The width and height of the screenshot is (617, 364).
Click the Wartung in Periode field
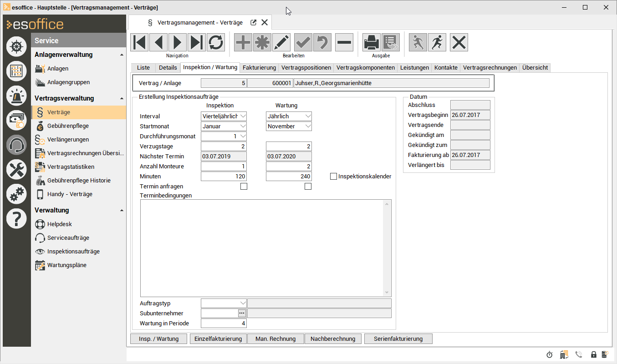[224, 324]
